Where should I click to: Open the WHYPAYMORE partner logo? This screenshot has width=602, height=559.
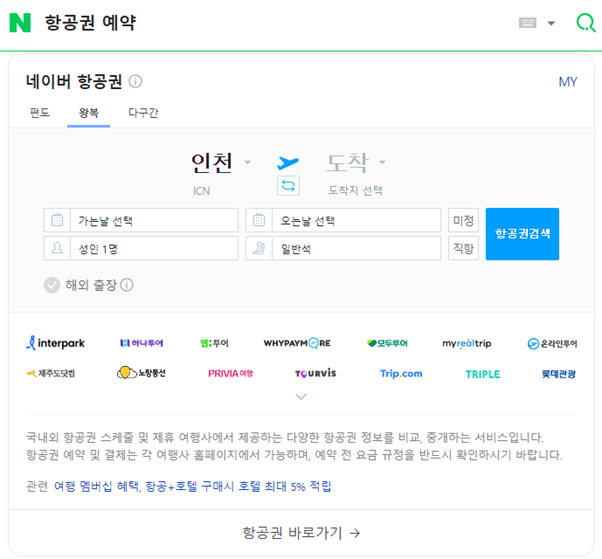pyautogui.click(x=297, y=343)
